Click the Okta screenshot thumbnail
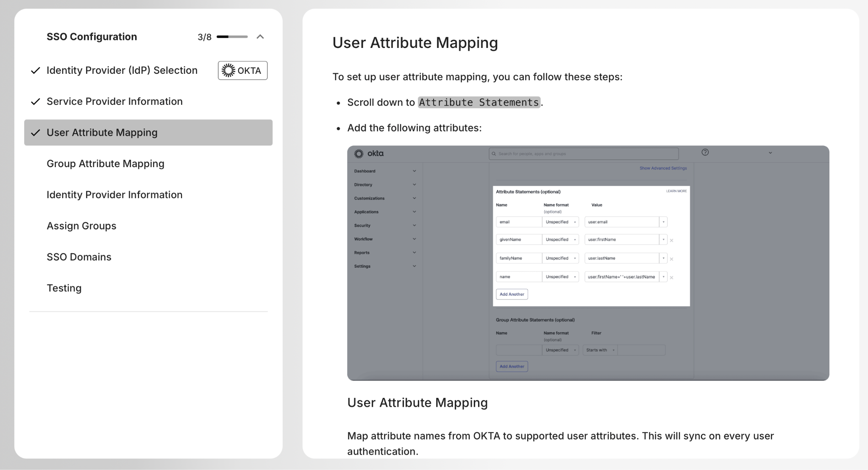868x470 pixels. click(588, 263)
